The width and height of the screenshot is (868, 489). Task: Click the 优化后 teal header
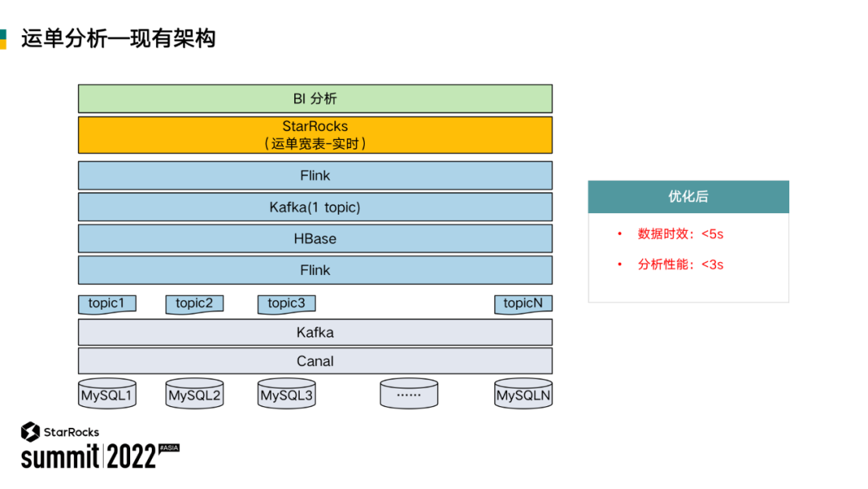click(x=688, y=196)
